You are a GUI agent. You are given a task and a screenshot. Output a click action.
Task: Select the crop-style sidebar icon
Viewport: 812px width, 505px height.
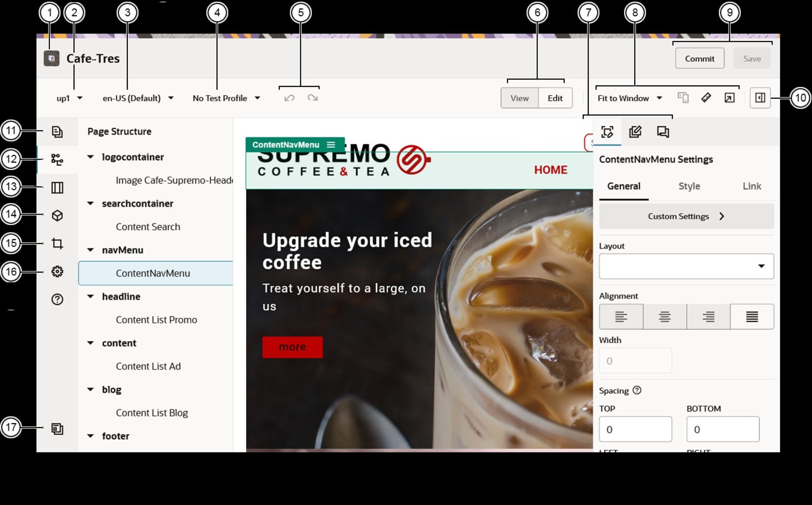(57, 243)
